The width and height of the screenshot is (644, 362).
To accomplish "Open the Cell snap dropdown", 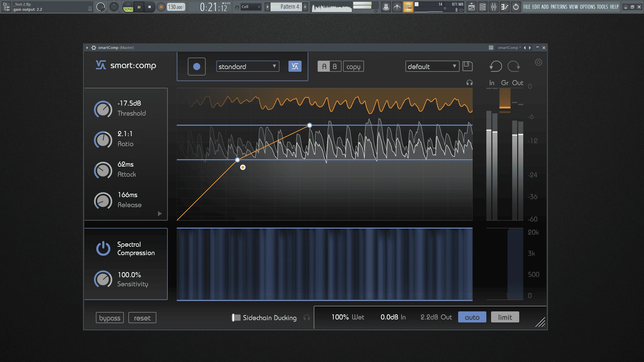I will pos(251,7).
